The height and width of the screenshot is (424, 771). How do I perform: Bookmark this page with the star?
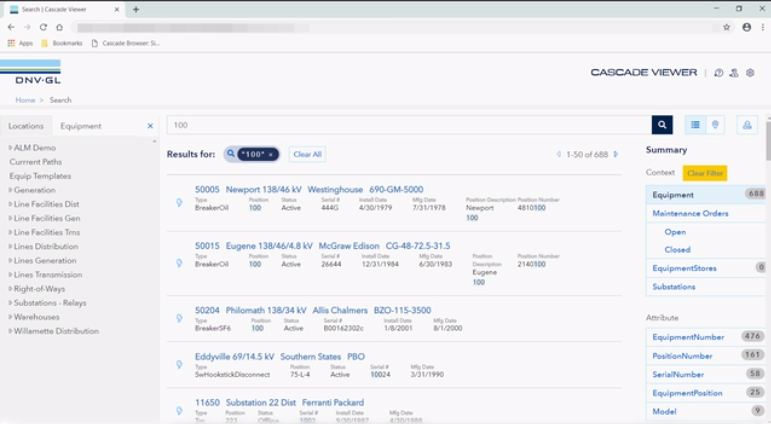point(726,27)
